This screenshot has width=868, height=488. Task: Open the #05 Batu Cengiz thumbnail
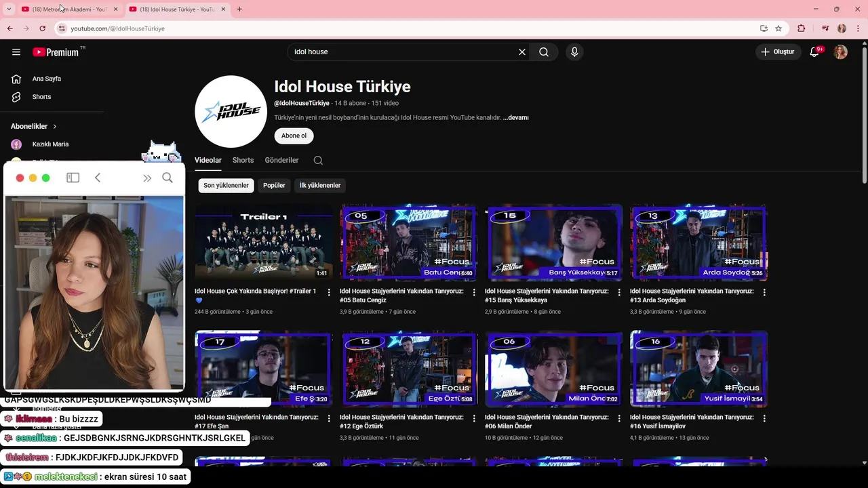point(408,242)
